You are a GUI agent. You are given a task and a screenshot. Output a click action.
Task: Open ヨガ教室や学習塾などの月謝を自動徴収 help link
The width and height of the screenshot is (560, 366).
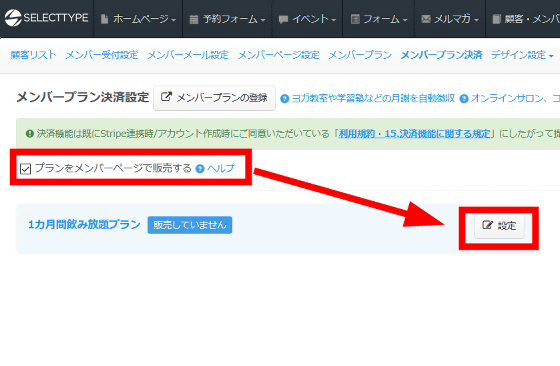point(368,98)
